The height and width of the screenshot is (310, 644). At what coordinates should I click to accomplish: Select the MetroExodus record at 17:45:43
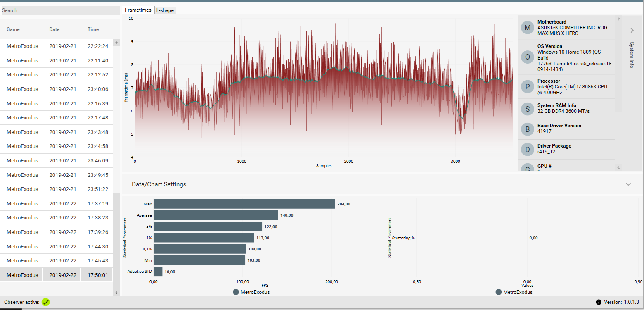[57, 261]
